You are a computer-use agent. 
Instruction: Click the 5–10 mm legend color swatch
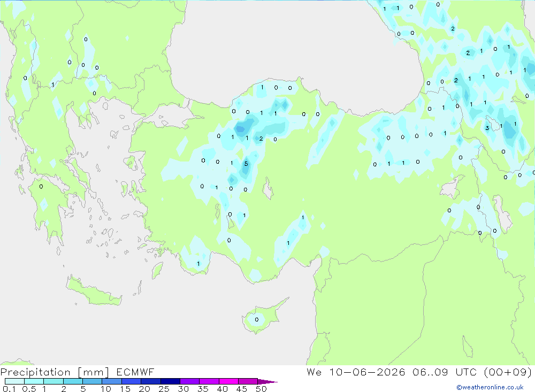click(93, 381)
